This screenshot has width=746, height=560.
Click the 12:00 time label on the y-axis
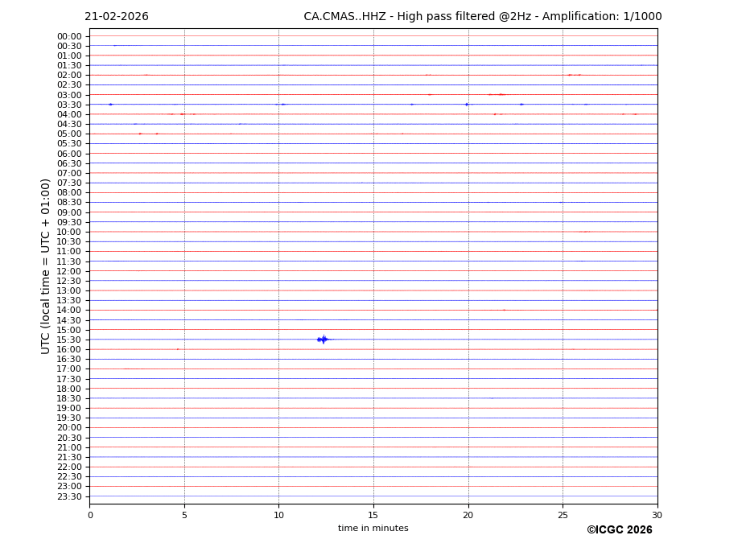tap(69, 271)
